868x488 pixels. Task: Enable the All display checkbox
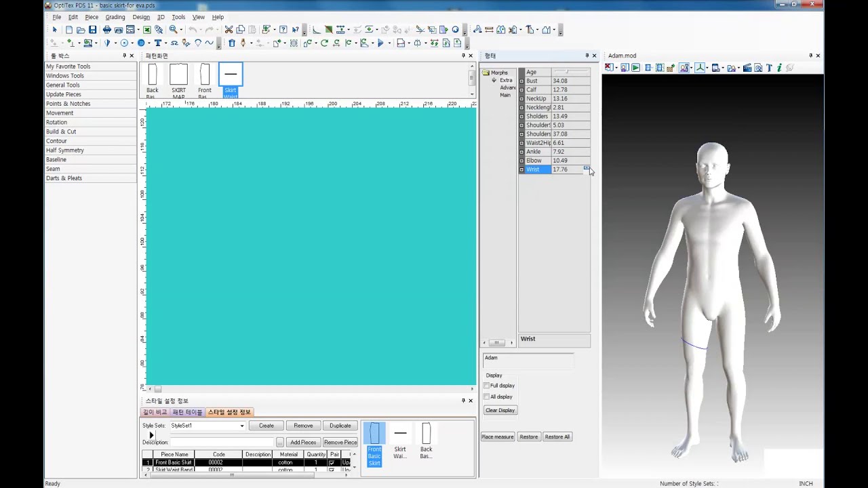(486, 396)
